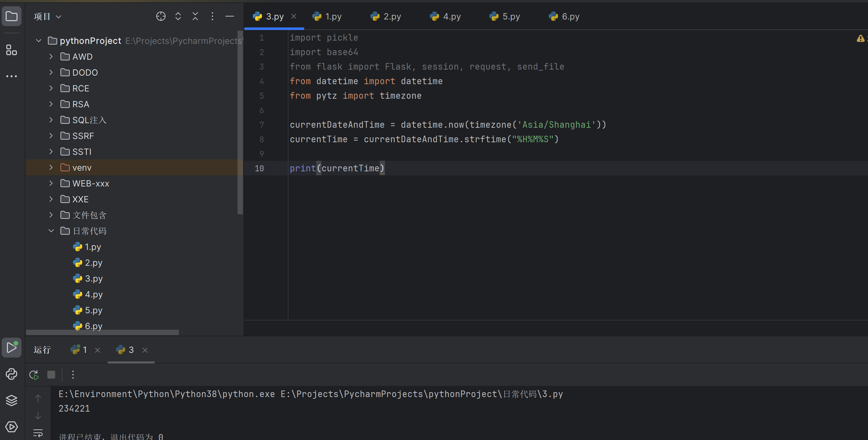Close run tab 3

click(145, 350)
